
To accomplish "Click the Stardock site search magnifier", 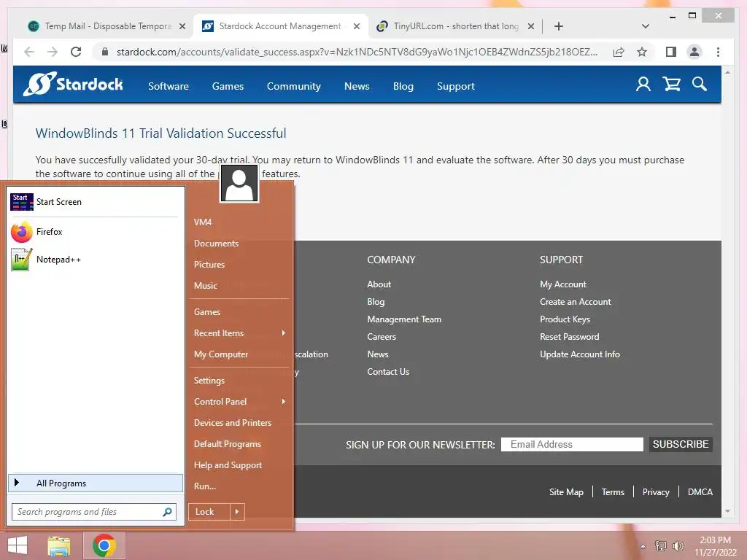I will [x=700, y=85].
